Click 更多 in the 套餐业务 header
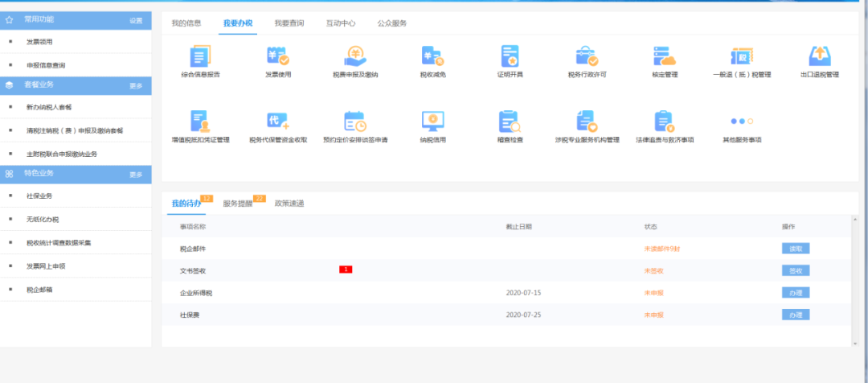Image resolution: width=868 pixels, height=383 pixels. [136, 86]
